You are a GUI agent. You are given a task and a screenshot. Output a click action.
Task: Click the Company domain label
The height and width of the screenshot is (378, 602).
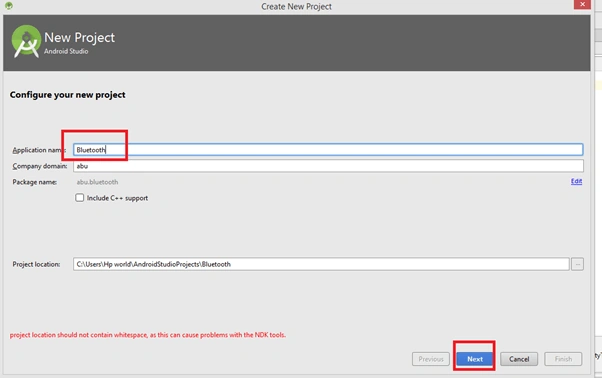40,166
